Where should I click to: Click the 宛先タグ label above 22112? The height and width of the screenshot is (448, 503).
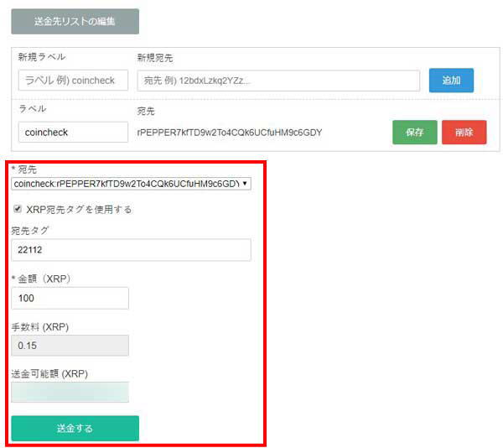tap(31, 230)
